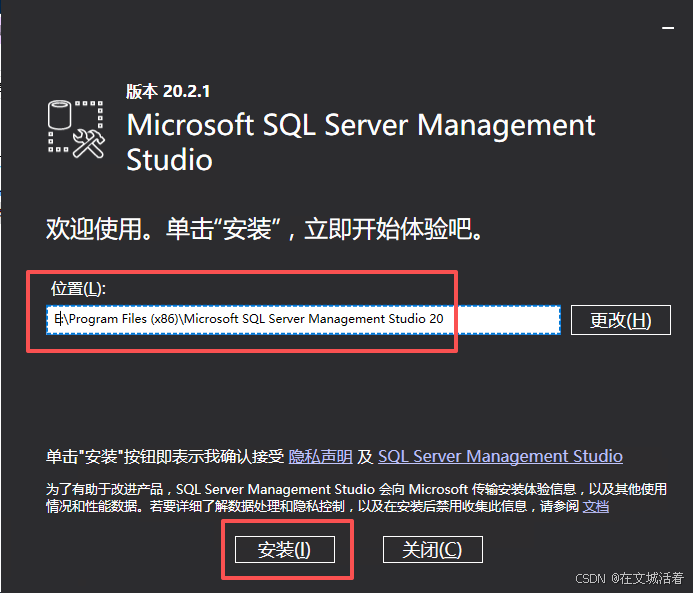Click the Microsoft SQL Server Management Studio title
The height and width of the screenshot is (593, 693).
click(x=361, y=142)
